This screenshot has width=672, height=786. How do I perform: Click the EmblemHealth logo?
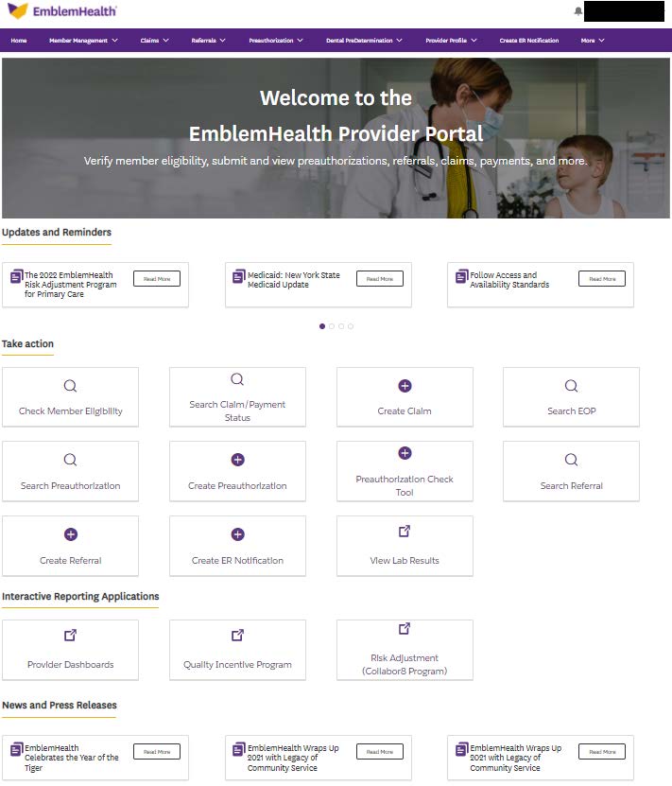(62, 11)
